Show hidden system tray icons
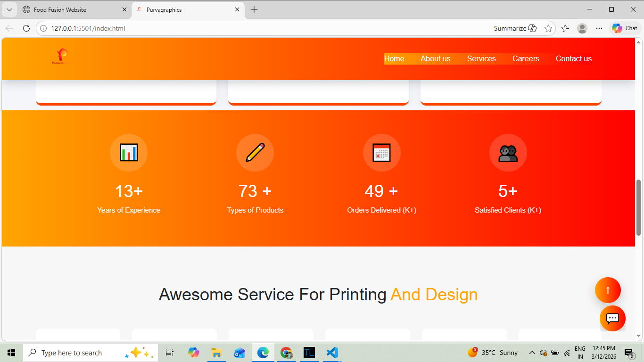This screenshot has height=362, width=644. tap(532, 353)
